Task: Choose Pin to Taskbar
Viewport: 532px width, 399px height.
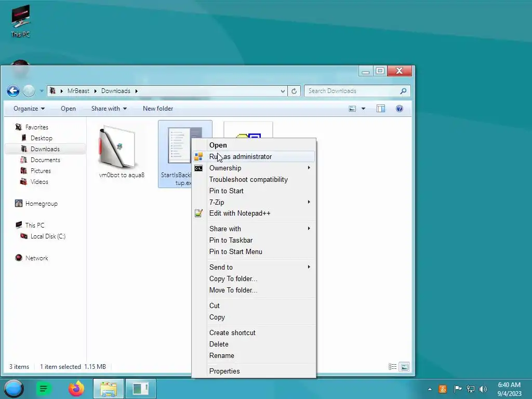Action: 254,240
